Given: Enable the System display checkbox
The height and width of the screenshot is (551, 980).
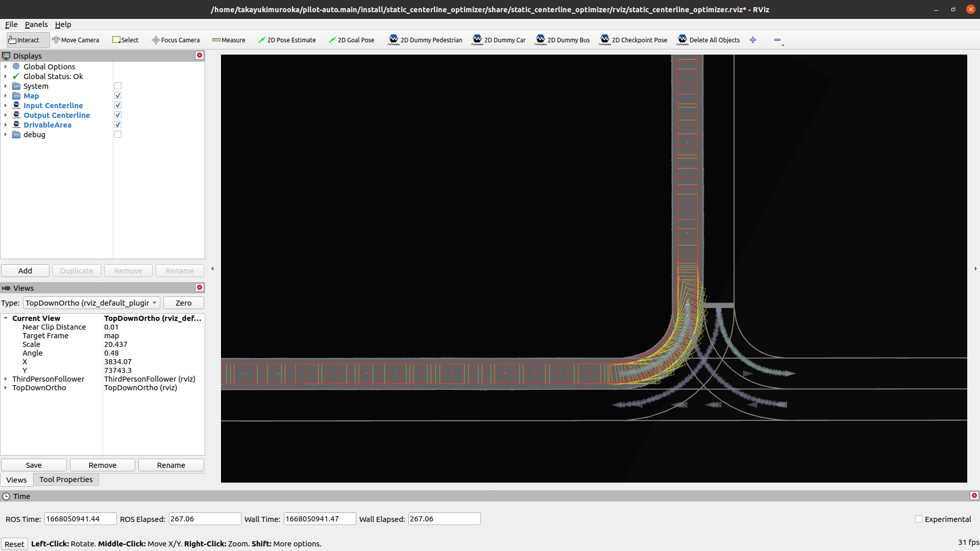Looking at the screenshot, I should pyautogui.click(x=118, y=86).
